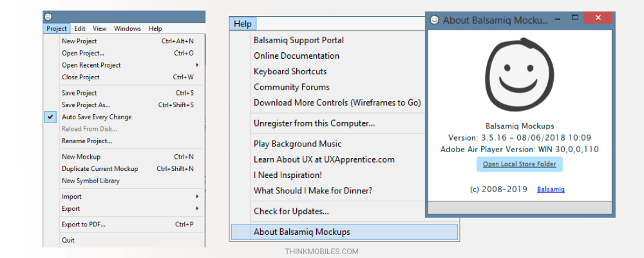The height and width of the screenshot is (258, 644).
Task: Maximize the About Balsamiq Mockups dialog
Action: coord(575,17)
